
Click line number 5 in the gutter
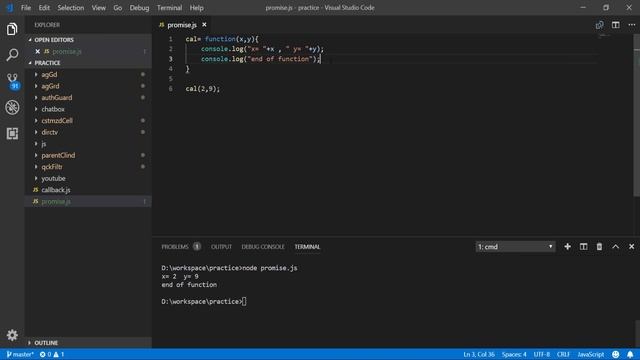tap(171, 79)
